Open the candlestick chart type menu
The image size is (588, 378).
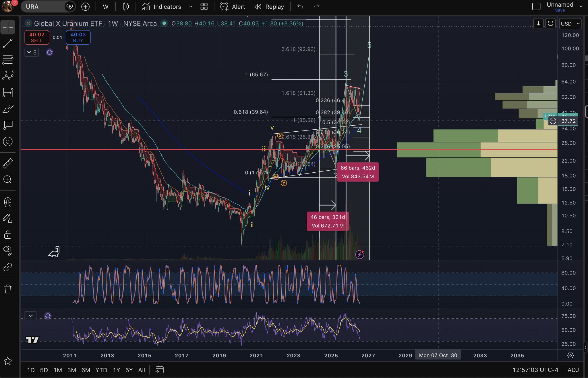126,7
